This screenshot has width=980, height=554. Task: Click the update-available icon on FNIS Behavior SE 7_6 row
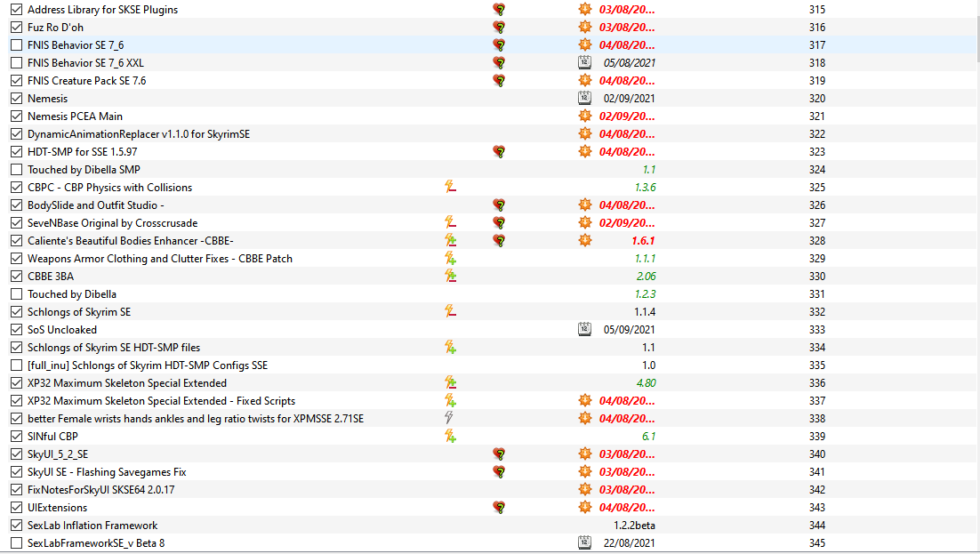pos(585,44)
